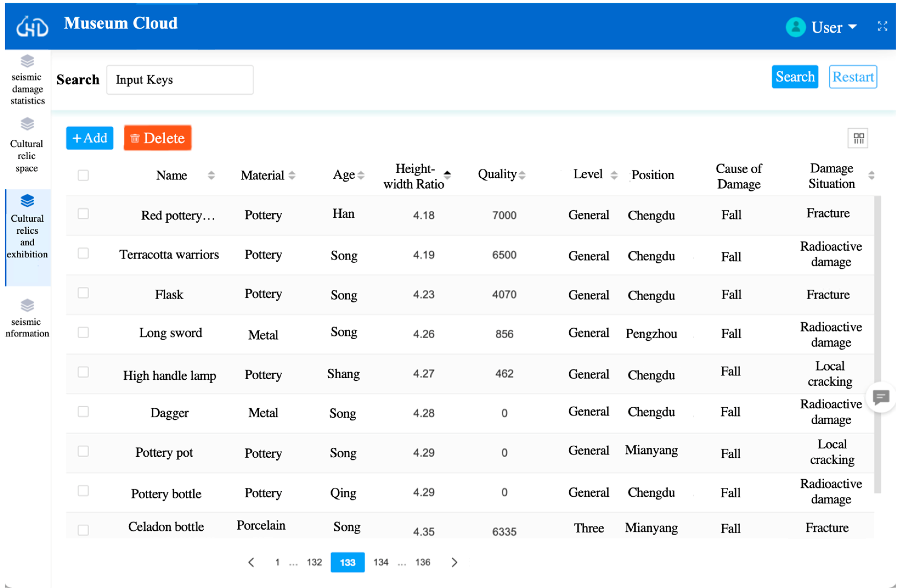Image resolution: width=900 pixels, height=588 pixels.
Task: Open seismic information sidebar icon
Action: click(27, 305)
